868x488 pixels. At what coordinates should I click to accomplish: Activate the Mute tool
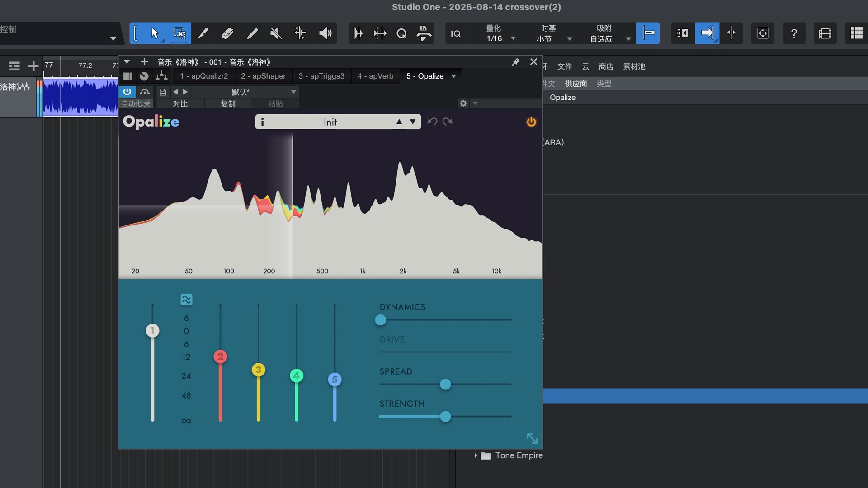[276, 33]
